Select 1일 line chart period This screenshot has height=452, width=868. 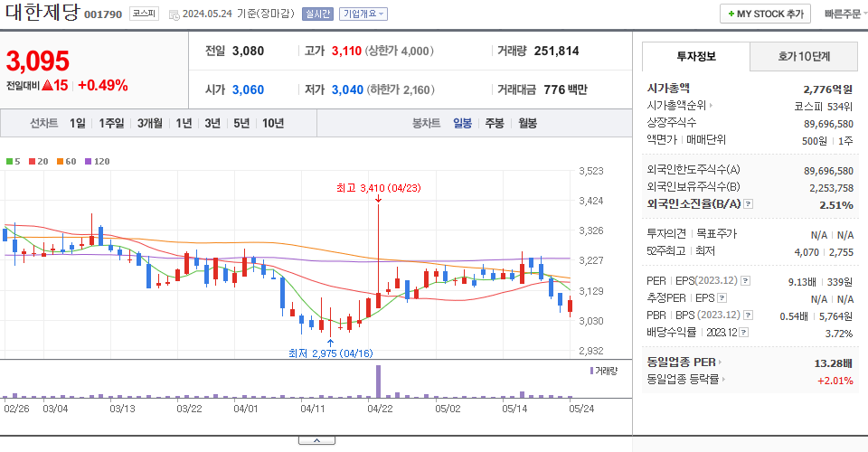click(78, 123)
